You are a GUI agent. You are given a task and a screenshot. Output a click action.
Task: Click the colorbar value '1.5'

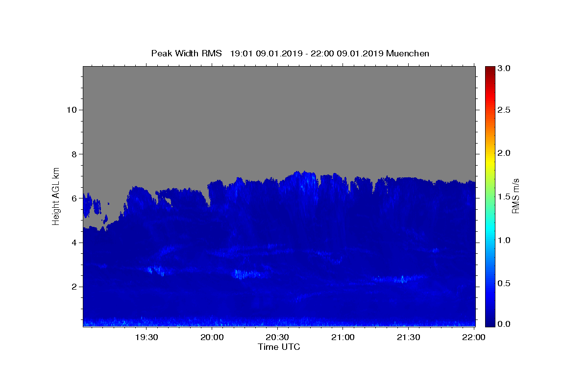pos(505,197)
